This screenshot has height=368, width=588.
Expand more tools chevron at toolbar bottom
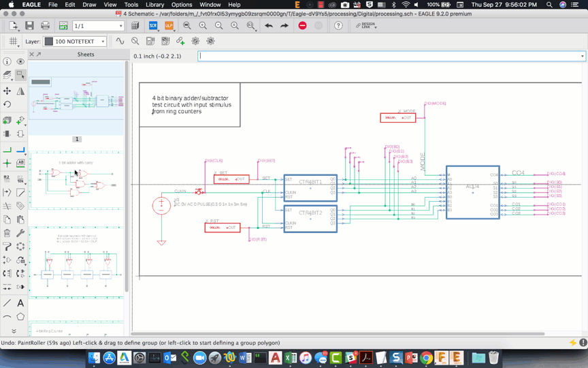(x=14, y=331)
